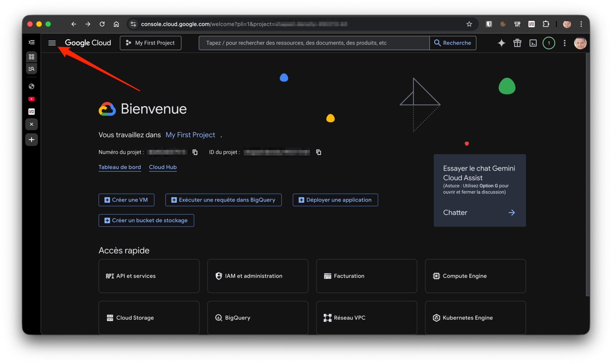
Task: Open notifications badge showing 1
Action: pos(549,43)
